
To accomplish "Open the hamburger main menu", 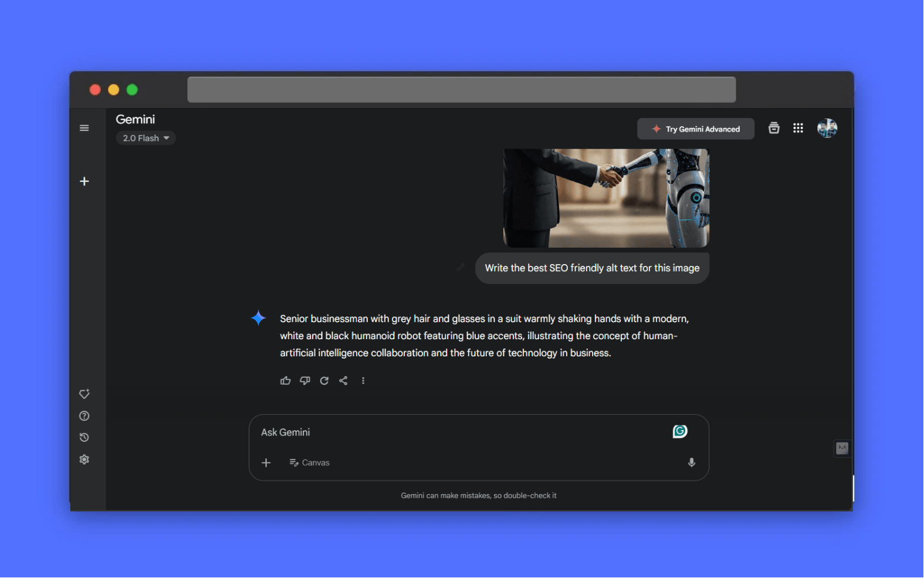I will click(x=84, y=128).
